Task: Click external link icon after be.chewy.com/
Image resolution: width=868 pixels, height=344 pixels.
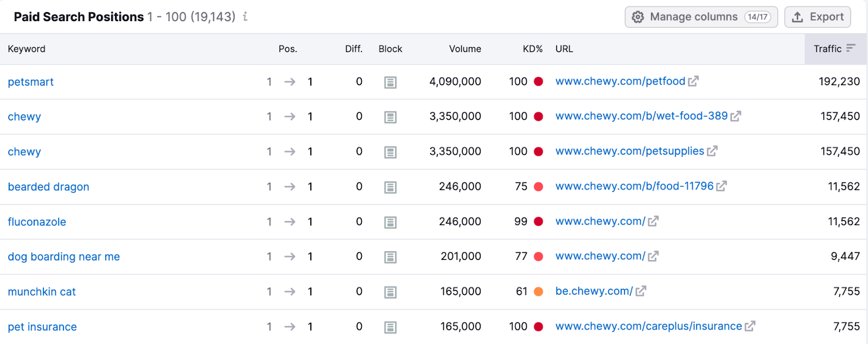Action: 641,291
